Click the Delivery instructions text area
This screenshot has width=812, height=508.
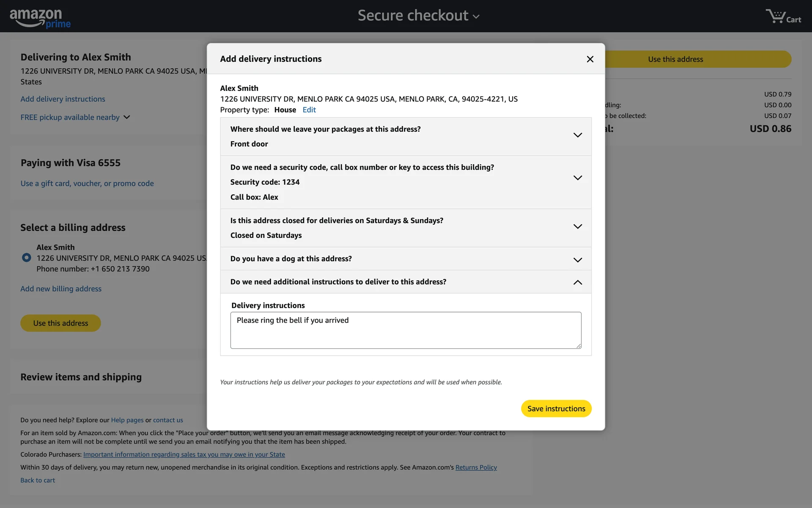coord(405,330)
